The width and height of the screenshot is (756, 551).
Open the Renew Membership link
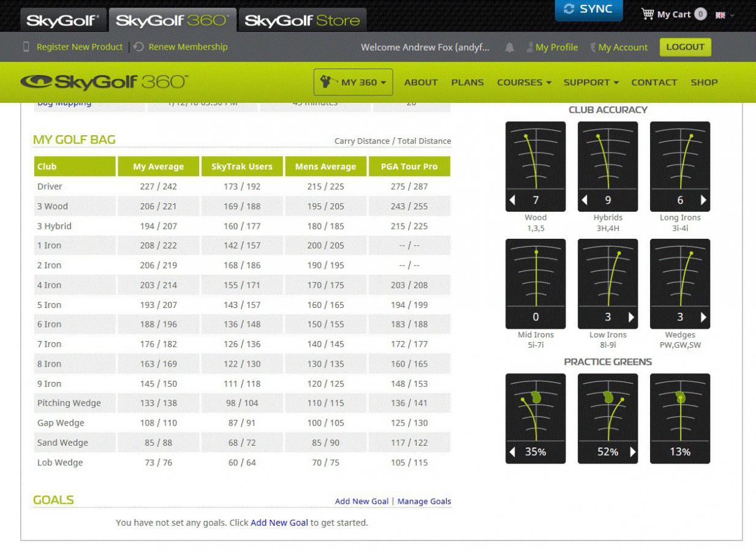click(187, 47)
